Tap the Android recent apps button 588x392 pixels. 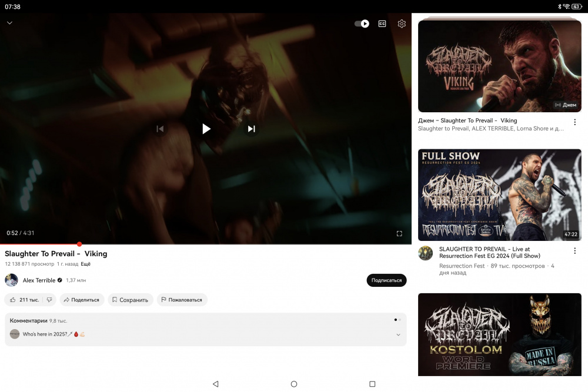point(372,384)
